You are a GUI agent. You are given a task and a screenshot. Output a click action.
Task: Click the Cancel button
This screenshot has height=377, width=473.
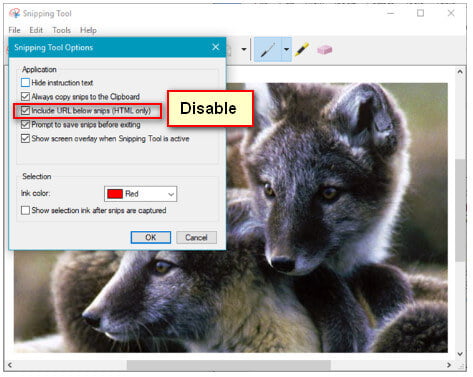pyautogui.click(x=196, y=237)
